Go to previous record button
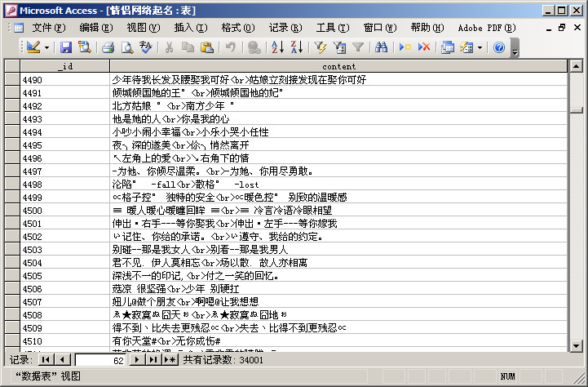 [62, 359]
